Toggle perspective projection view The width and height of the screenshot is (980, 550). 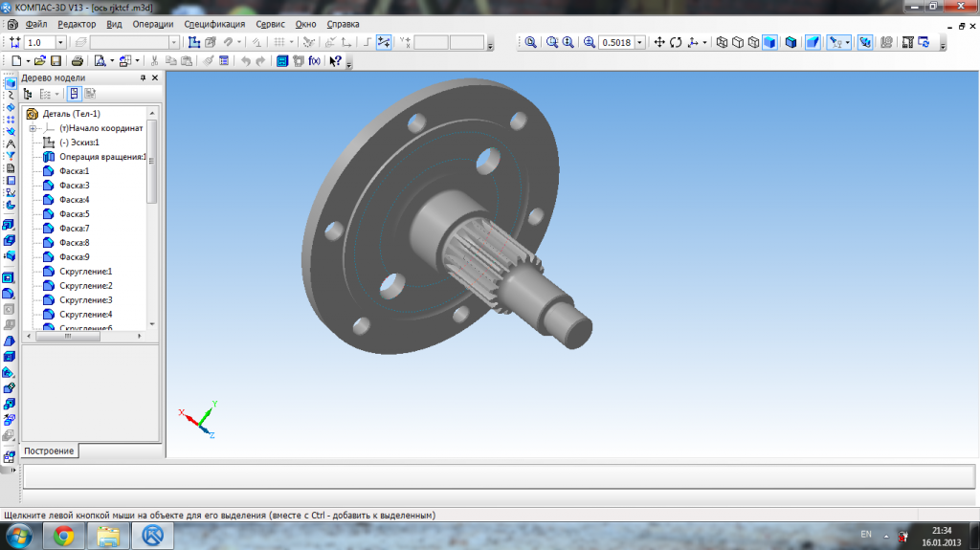(x=813, y=42)
